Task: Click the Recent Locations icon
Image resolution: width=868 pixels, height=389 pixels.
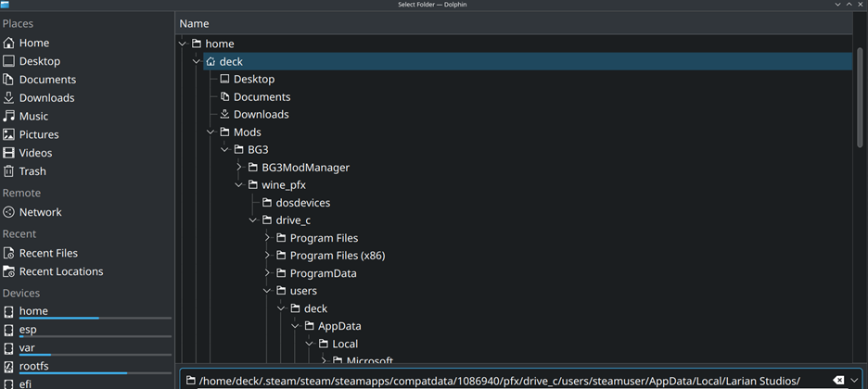Action: [9, 271]
